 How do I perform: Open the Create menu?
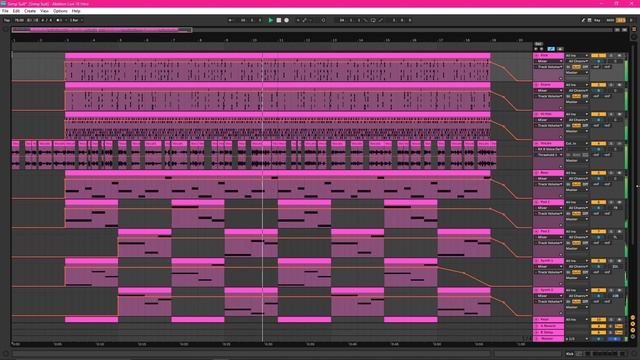pyautogui.click(x=30, y=11)
